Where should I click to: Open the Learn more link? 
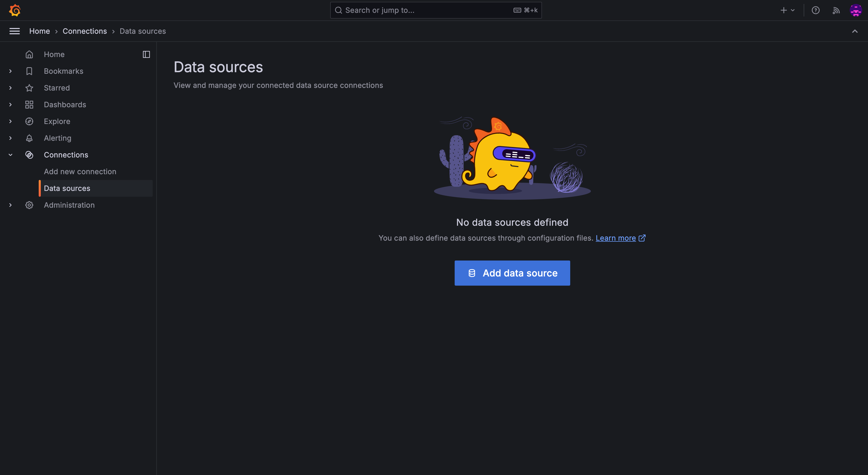coord(616,238)
